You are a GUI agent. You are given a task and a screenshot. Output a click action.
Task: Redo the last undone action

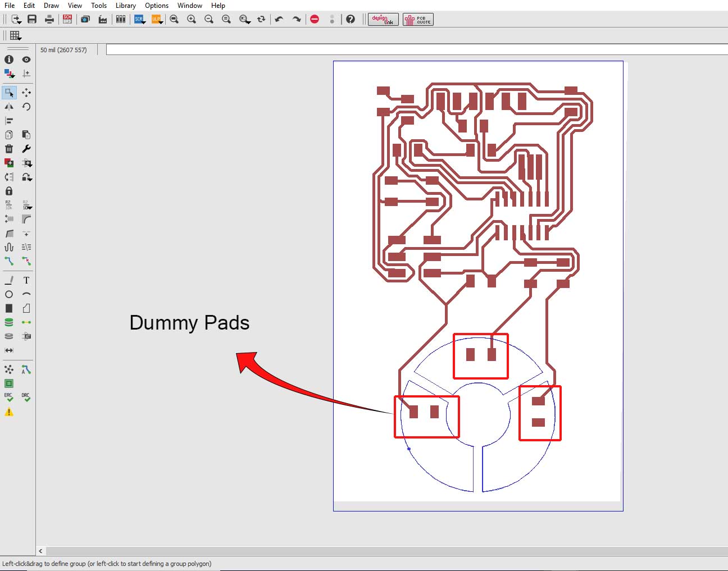click(x=297, y=19)
